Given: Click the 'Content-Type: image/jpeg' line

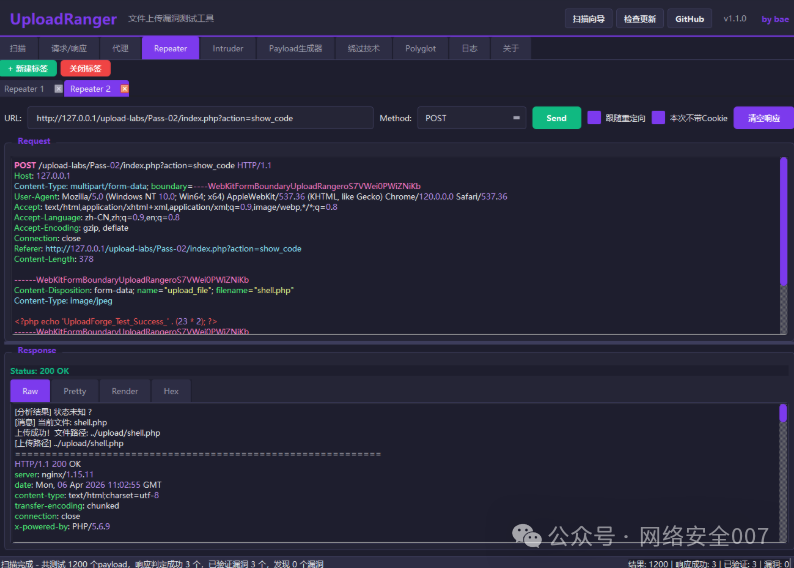Looking at the screenshot, I should click(x=63, y=301).
